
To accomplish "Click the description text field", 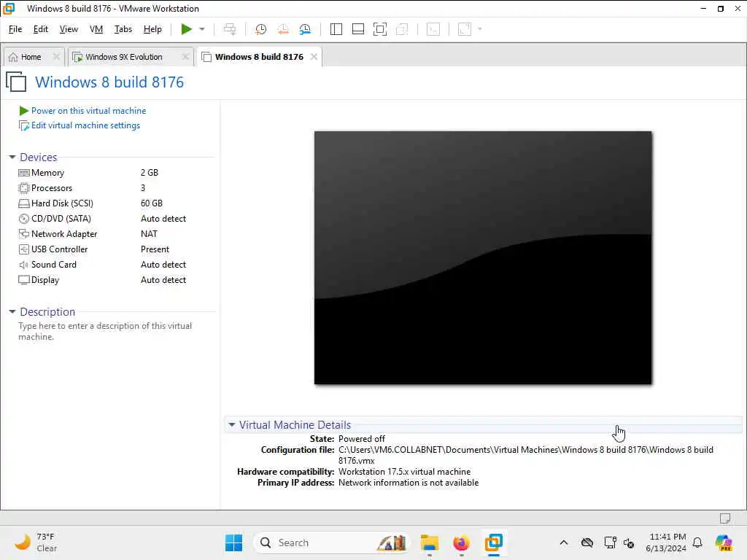I will (x=105, y=331).
